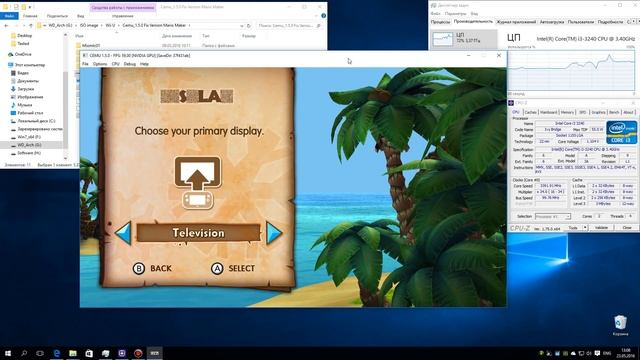Click Explorer's back navigation arrow
Viewport: 640px width, 360px height.
click(x=6, y=25)
